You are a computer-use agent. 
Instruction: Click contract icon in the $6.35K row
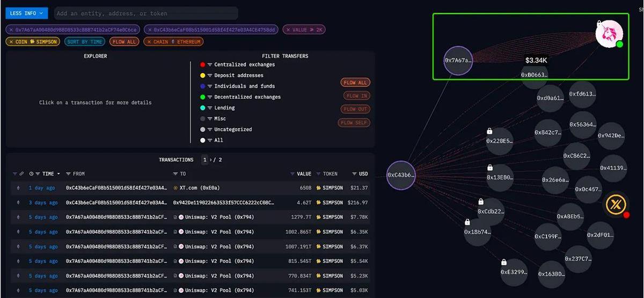175,232
